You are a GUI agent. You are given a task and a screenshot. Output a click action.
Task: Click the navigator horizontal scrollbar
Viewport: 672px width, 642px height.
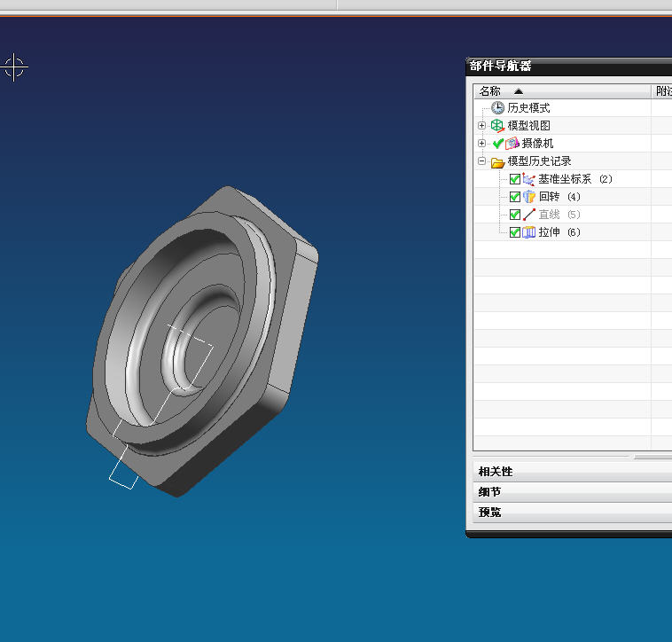tap(652, 458)
